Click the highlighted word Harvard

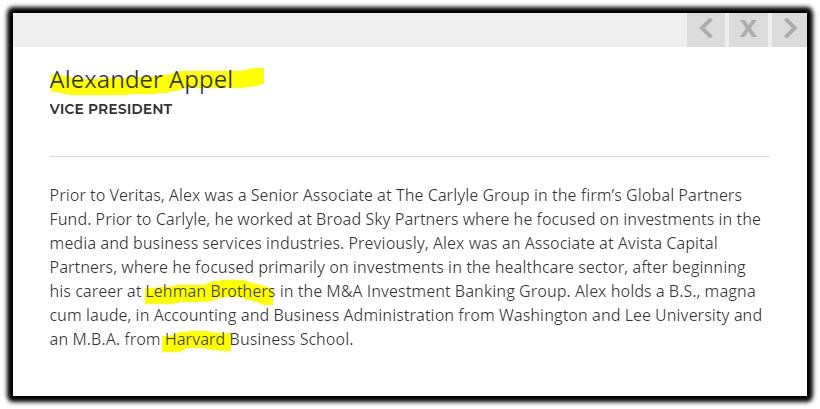point(195,339)
